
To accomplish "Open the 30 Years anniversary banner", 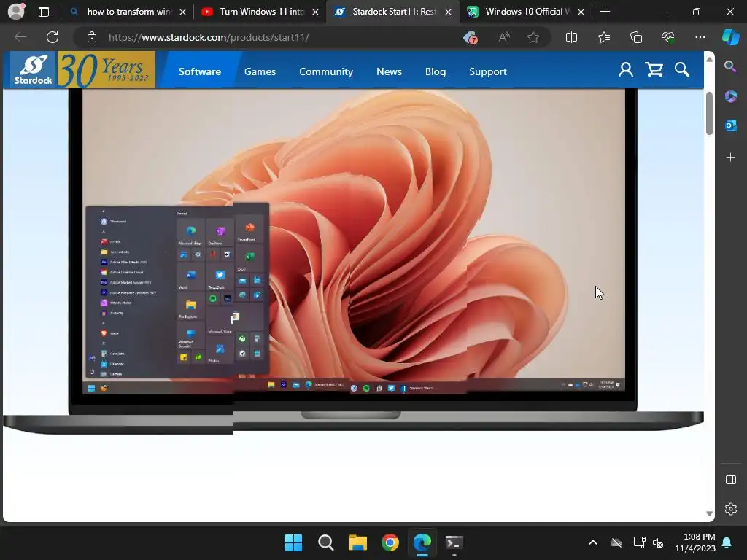I will tap(107, 69).
